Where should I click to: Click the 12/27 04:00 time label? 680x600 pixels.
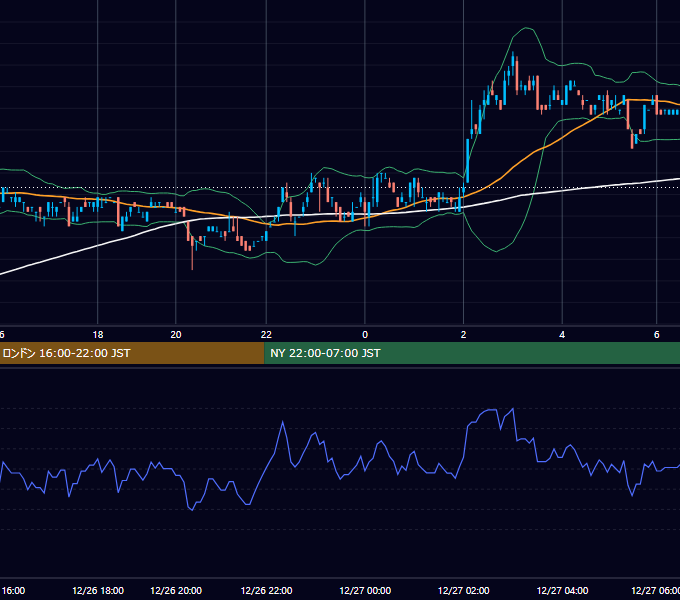point(562,590)
